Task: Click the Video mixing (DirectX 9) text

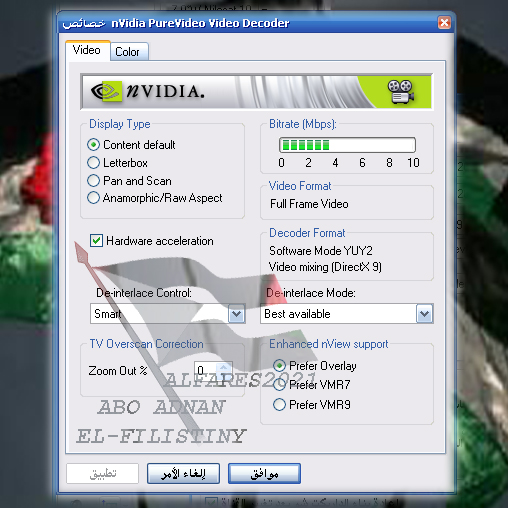Action: [325, 267]
